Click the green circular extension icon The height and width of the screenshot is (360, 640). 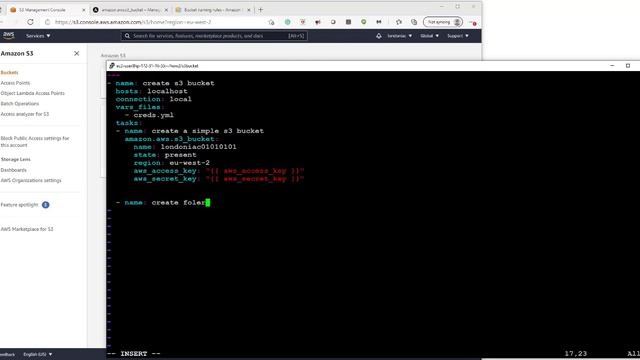point(288,22)
